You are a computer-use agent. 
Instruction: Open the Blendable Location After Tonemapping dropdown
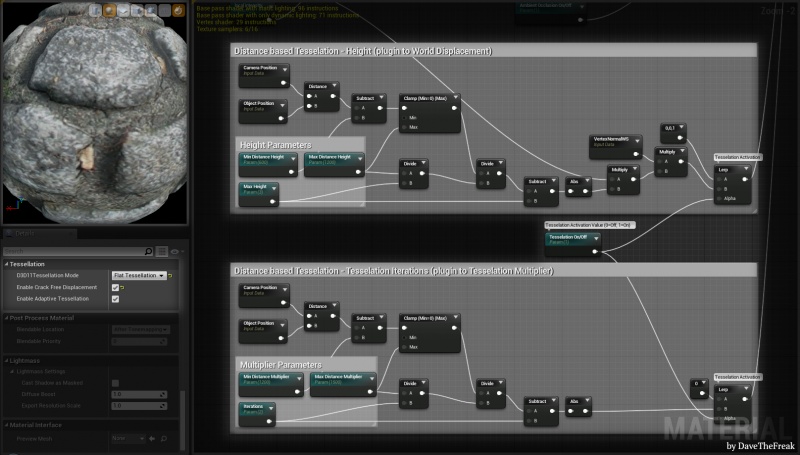(x=141, y=330)
